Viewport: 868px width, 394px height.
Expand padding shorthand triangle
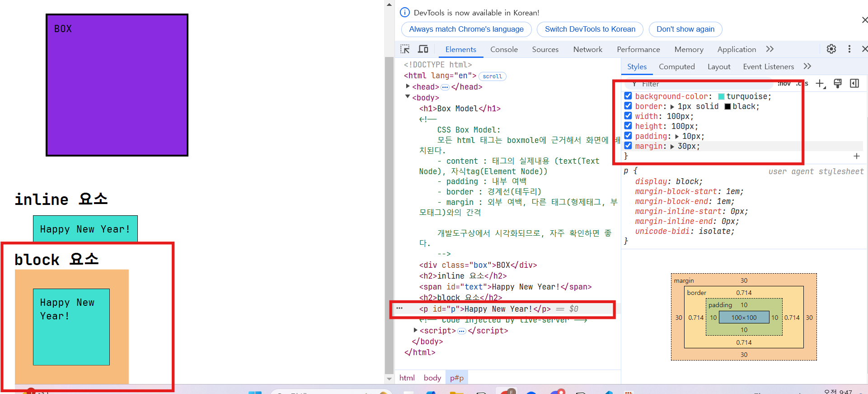(x=677, y=137)
